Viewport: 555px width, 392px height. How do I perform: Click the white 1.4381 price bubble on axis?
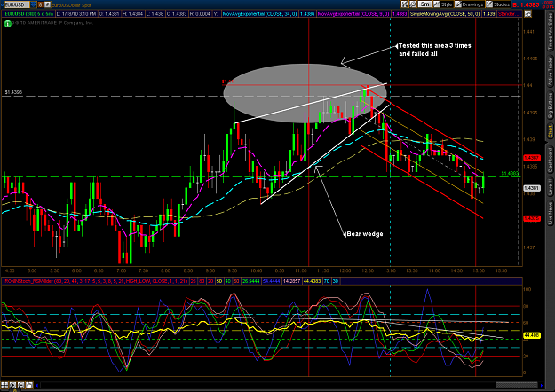532,188
